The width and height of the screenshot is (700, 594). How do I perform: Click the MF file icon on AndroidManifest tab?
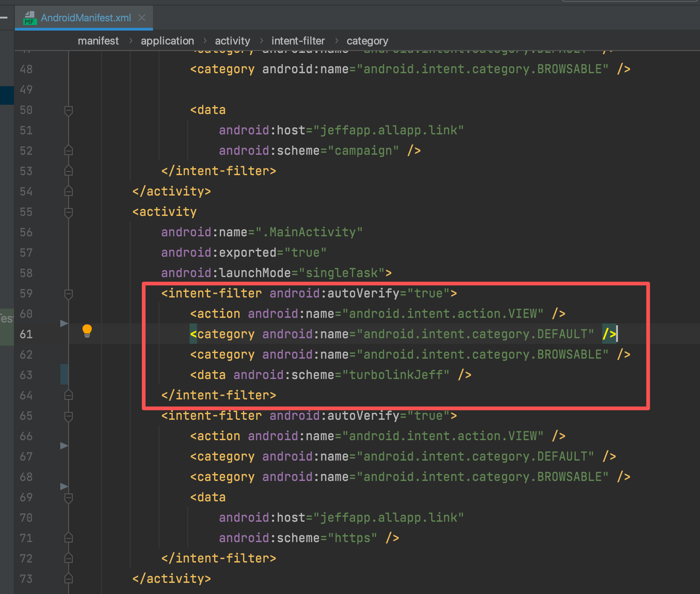pyautogui.click(x=30, y=18)
